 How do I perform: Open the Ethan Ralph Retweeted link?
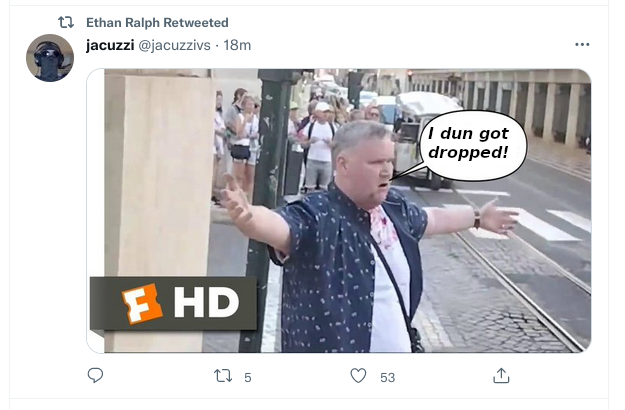(x=157, y=23)
